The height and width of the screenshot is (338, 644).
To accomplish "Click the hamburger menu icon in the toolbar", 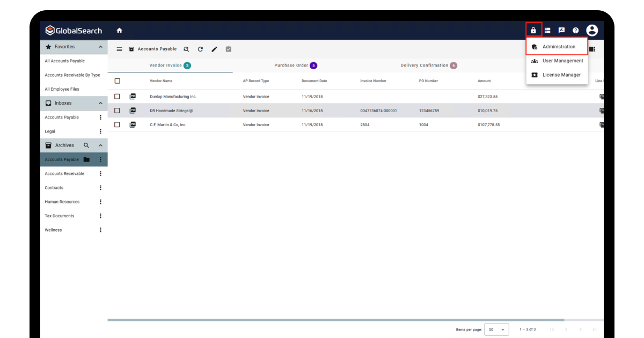I will coord(120,49).
